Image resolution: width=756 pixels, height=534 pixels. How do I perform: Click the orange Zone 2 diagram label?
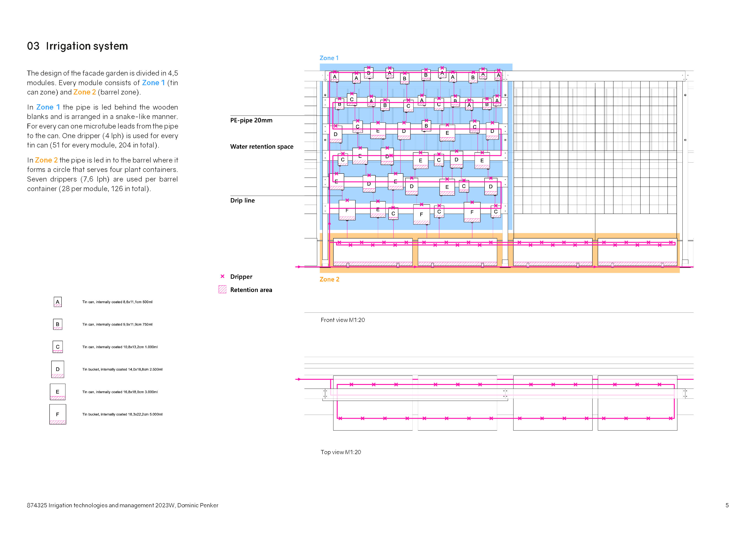pos(329,279)
